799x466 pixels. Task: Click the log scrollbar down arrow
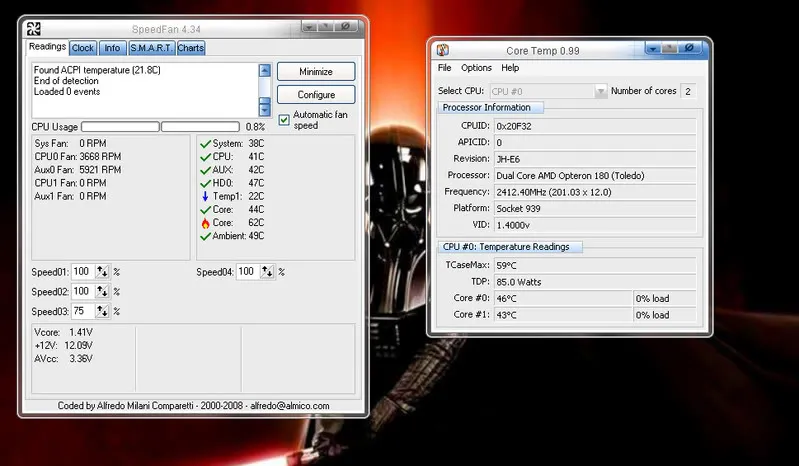point(264,109)
